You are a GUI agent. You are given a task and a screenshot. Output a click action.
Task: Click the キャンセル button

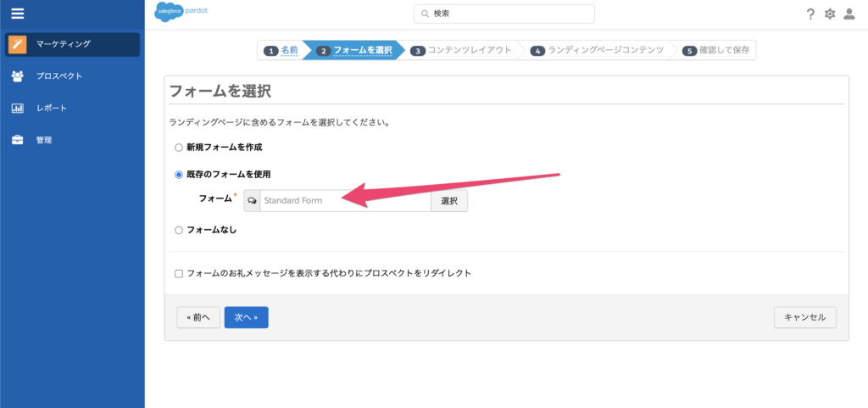click(x=804, y=317)
